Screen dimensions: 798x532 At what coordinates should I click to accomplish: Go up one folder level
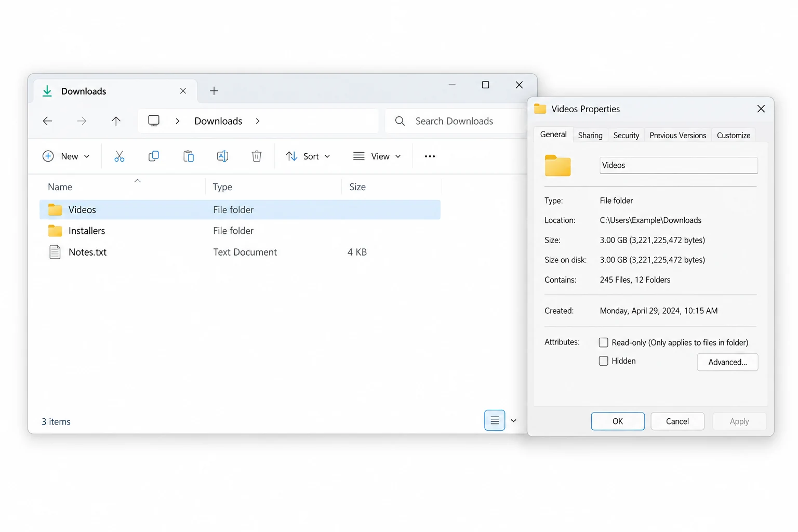(116, 121)
